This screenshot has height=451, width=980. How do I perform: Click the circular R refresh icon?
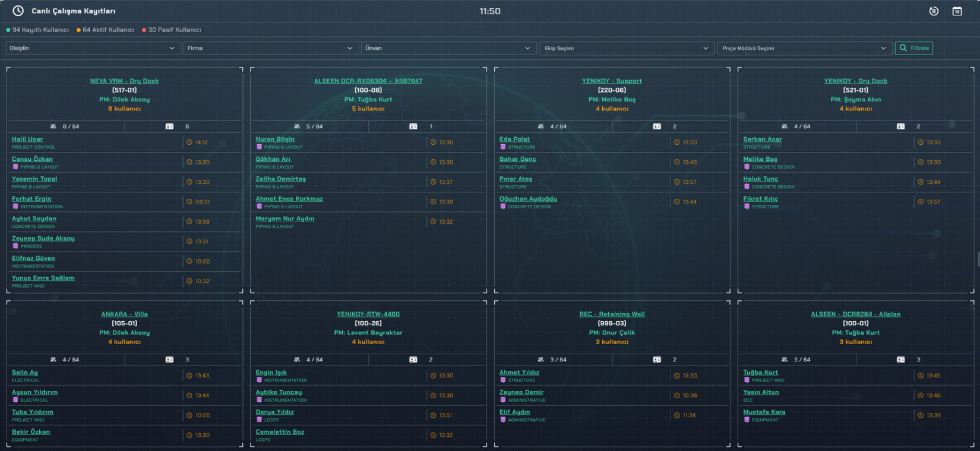[934, 11]
